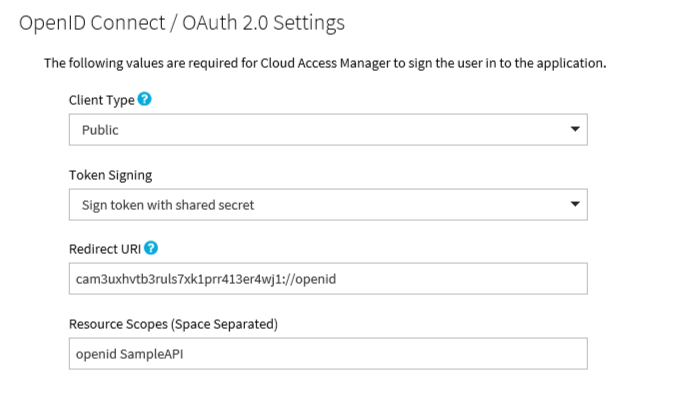Viewport: 673px width, 418px height.
Task: Click the "Resource Scopes (Space Separated)" label
Action: (x=172, y=324)
